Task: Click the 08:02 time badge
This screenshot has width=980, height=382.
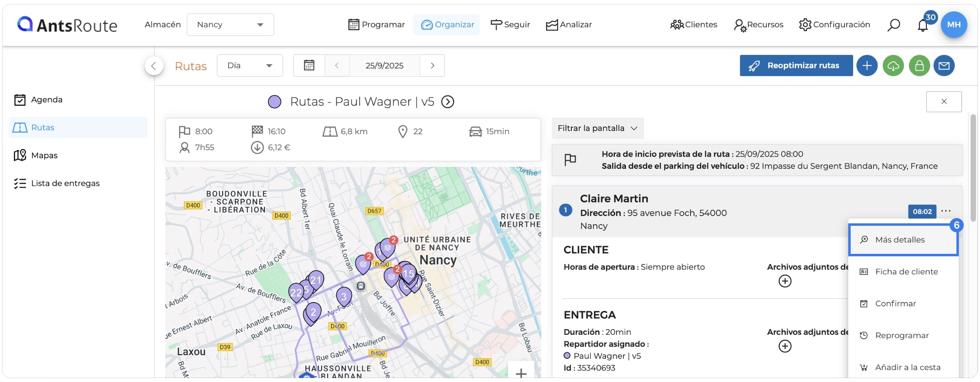Action: tap(922, 212)
